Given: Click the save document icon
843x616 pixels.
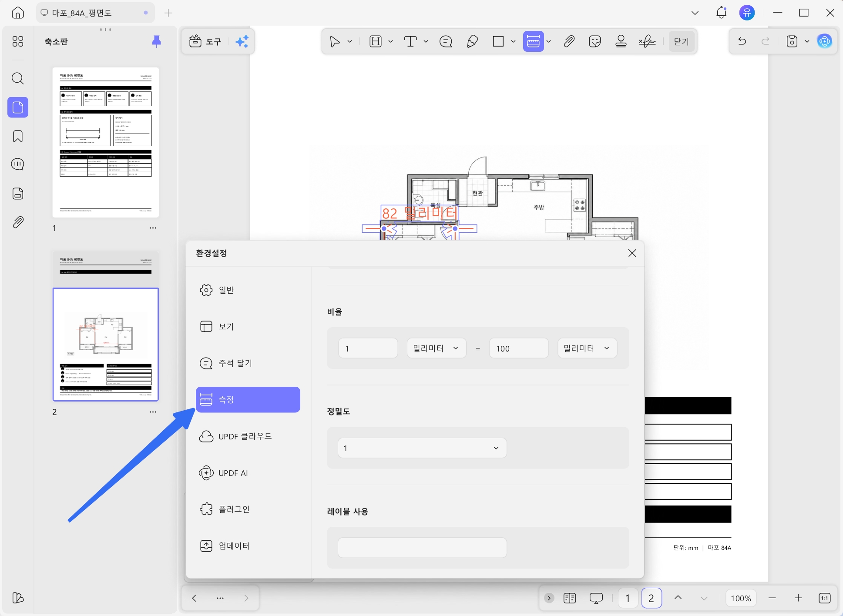Looking at the screenshot, I should tap(793, 41).
